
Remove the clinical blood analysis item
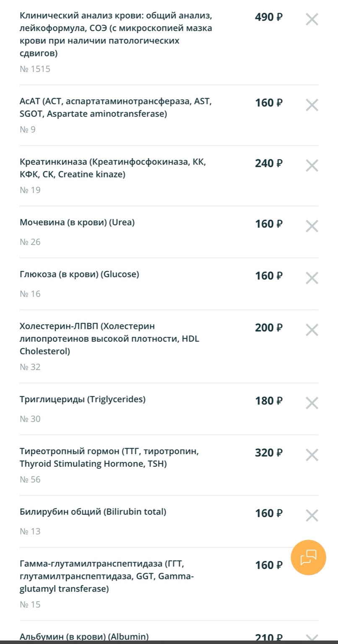click(x=312, y=19)
